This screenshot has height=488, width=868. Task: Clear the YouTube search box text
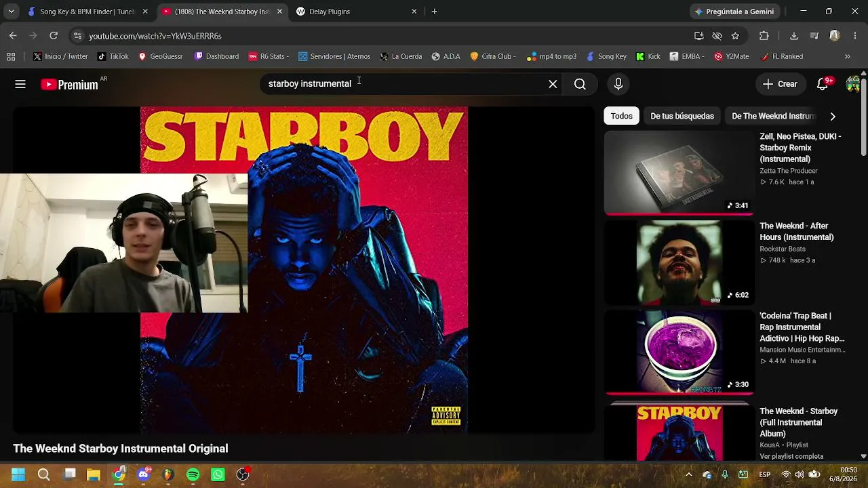click(x=553, y=84)
